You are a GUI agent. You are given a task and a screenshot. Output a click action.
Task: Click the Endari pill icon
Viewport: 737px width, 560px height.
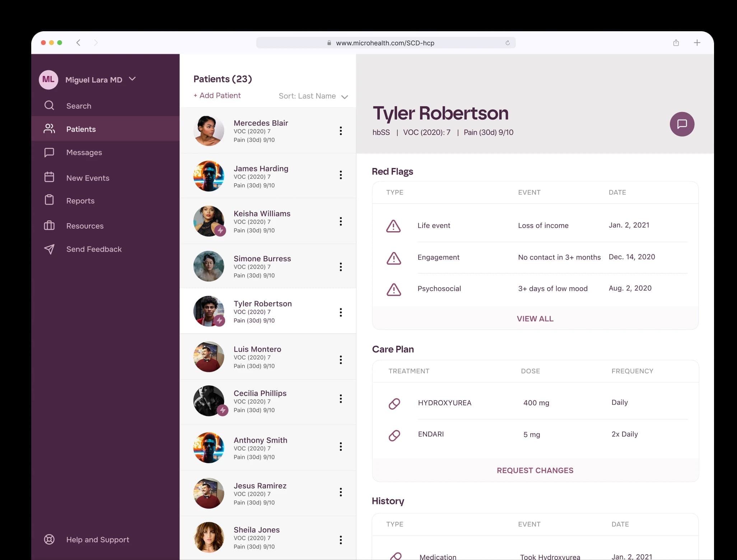click(x=394, y=435)
